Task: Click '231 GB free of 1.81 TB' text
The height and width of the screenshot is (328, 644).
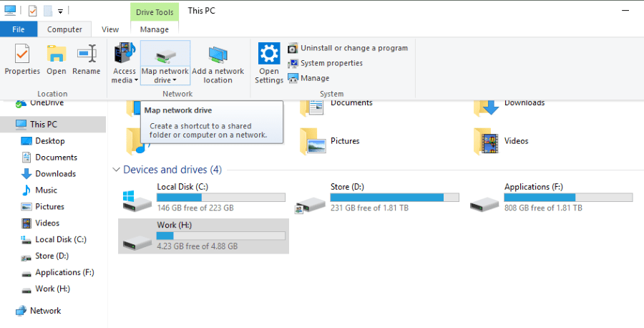Action: (x=369, y=208)
